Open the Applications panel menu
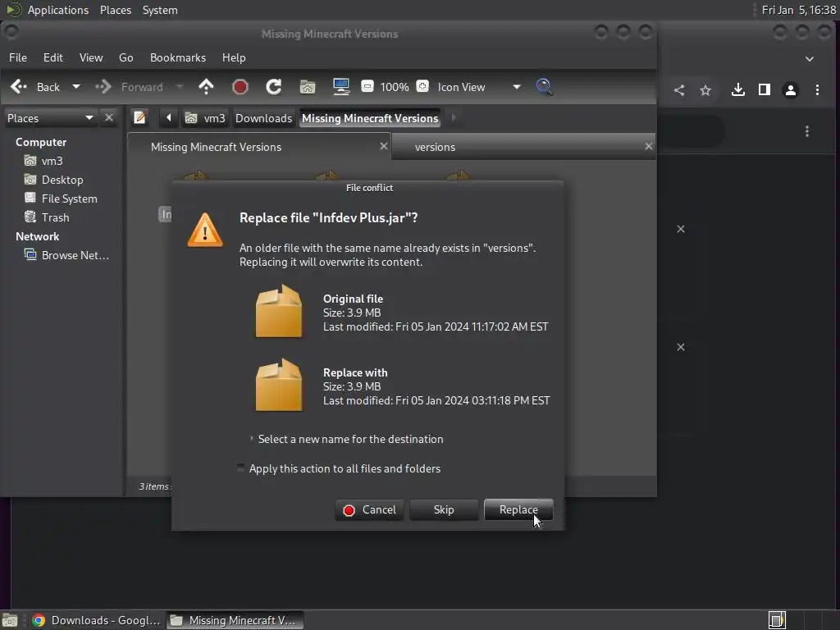Image resolution: width=840 pixels, height=630 pixels. pos(48,10)
